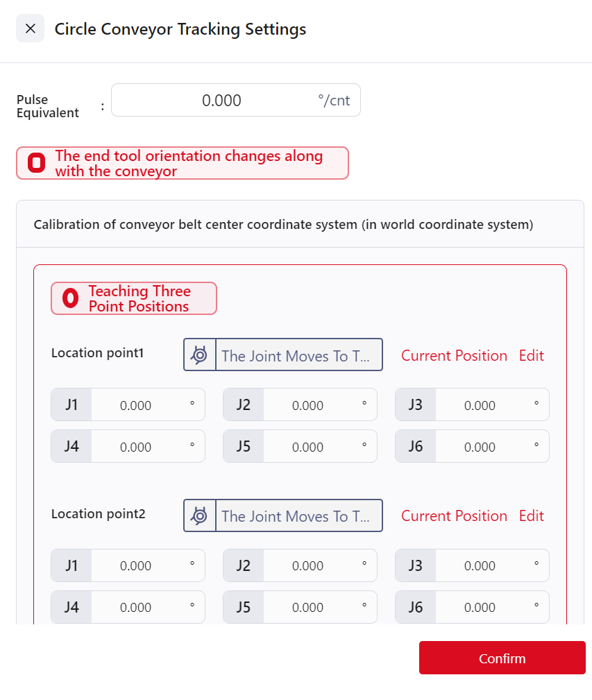This screenshot has width=592, height=700.
Task: Edit the Location point2 joint values
Action: coord(532,515)
